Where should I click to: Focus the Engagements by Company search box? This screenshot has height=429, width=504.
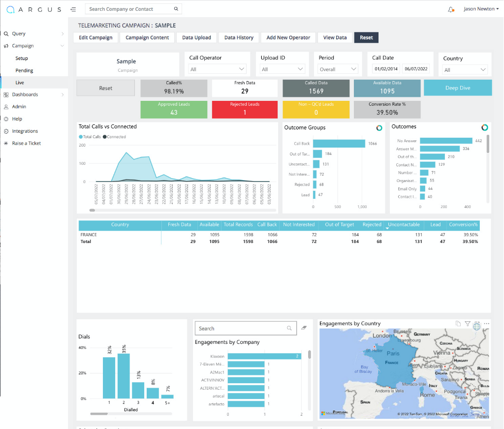tap(246, 328)
